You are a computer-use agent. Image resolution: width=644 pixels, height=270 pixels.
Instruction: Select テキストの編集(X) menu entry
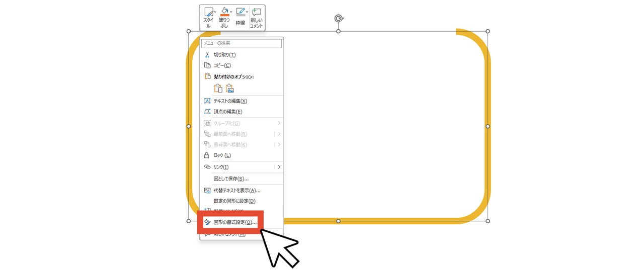coord(230,101)
